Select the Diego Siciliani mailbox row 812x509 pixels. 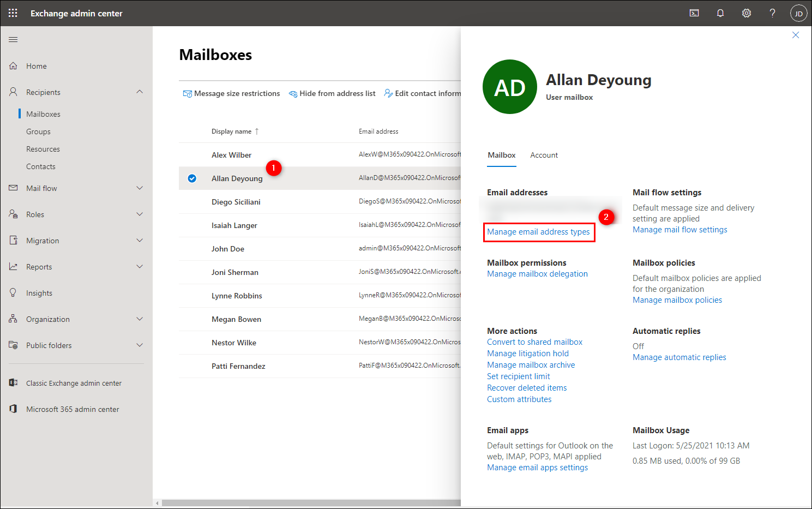point(320,202)
